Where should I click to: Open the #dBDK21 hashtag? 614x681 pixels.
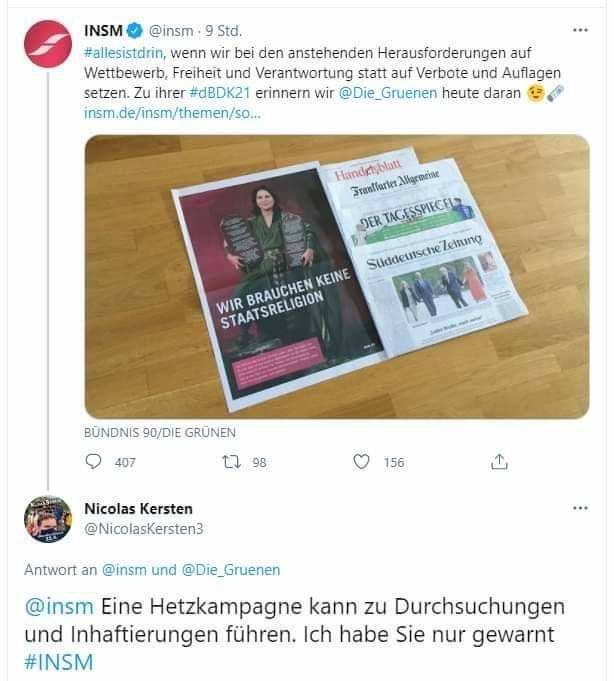point(220,93)
